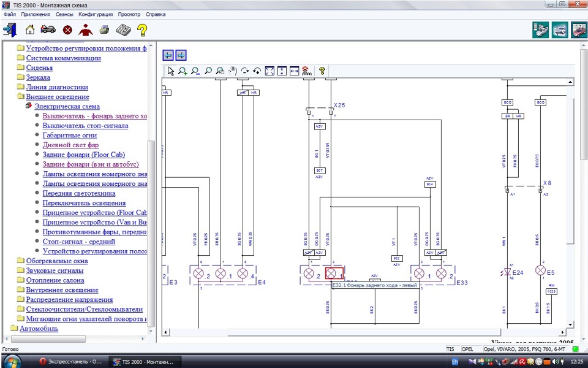The image size is (588, 368).
Task: Open the Просмотр menu
Action: (x=129, y=14)
